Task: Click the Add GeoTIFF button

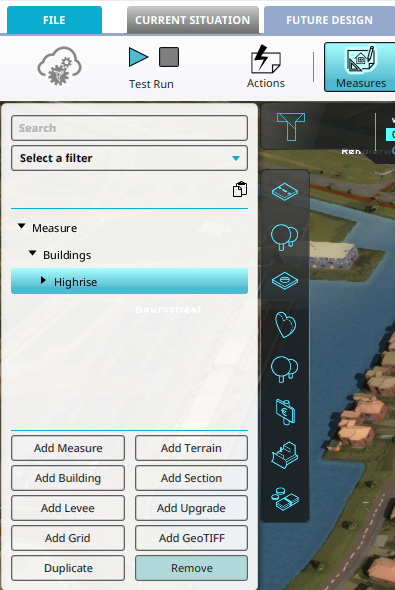Action: coord(191,538)
